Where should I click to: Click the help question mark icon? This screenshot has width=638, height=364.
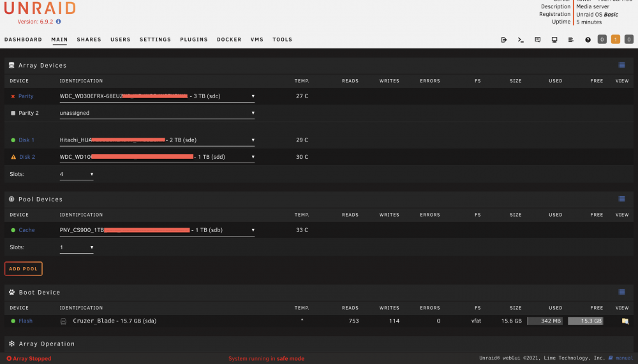tap(588, 40)
